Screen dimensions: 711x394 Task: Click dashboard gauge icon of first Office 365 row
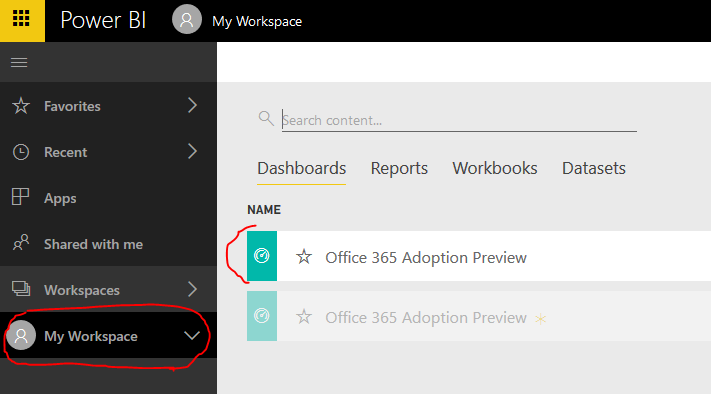262,256
